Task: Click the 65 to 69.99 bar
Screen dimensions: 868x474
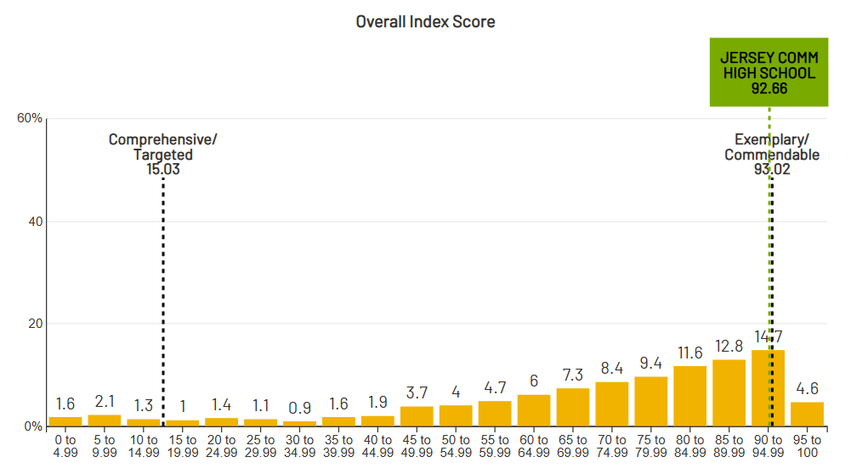Action: (572, 407)
